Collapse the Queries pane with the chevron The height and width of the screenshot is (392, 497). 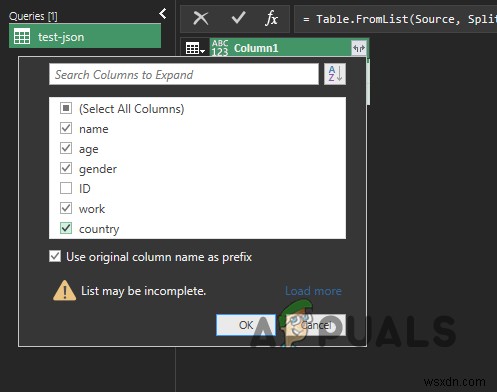coord(163,14)
